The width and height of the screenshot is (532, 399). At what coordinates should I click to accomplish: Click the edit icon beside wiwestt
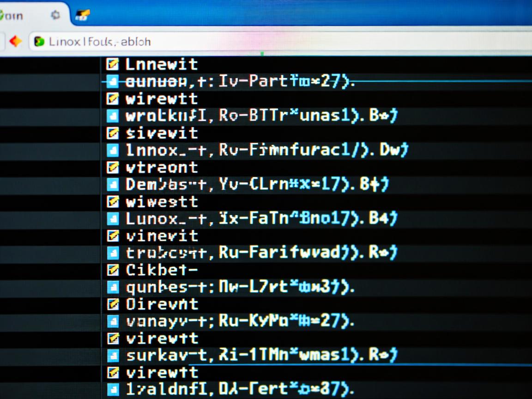click(x=113, y=201)
